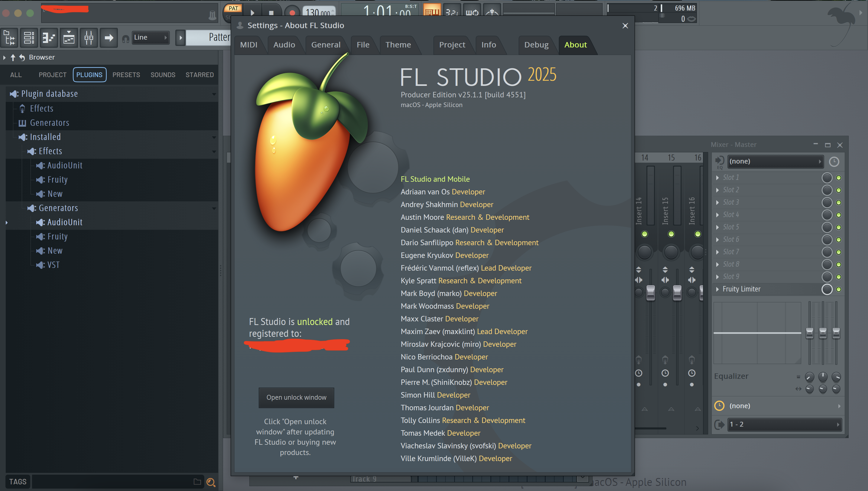Click the mixer output routing icon

719,424
